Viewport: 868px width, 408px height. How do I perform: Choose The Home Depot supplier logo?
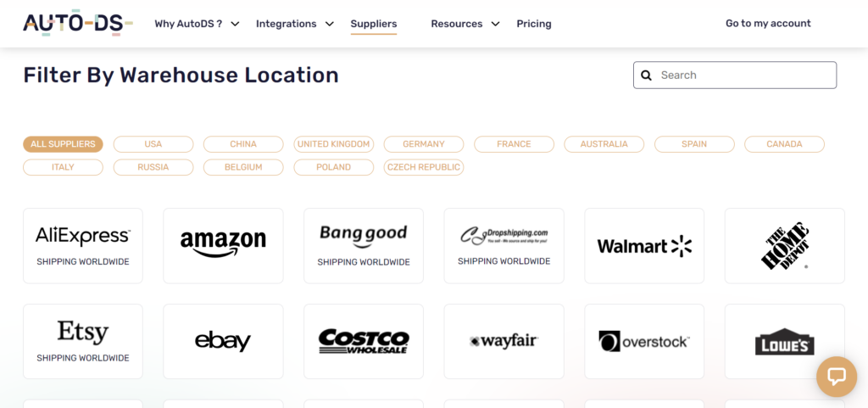pyautogui.click(x=785, y=246)
